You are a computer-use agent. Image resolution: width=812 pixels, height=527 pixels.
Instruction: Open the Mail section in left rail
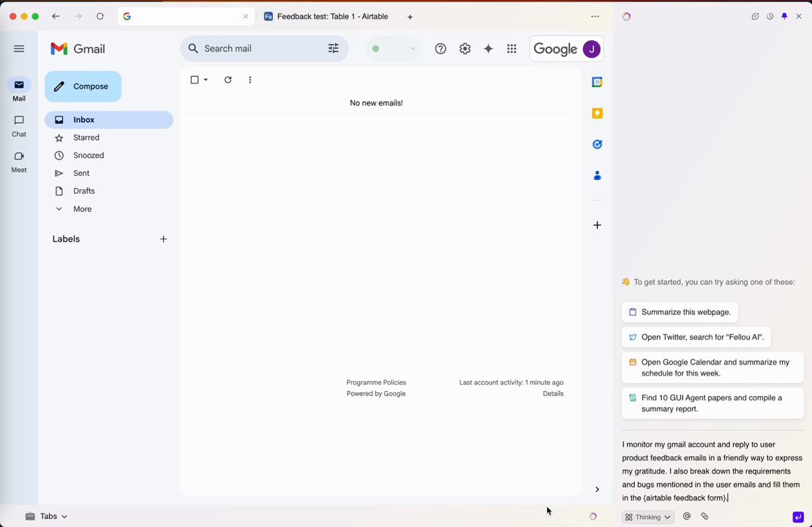(x=19, y=90)
